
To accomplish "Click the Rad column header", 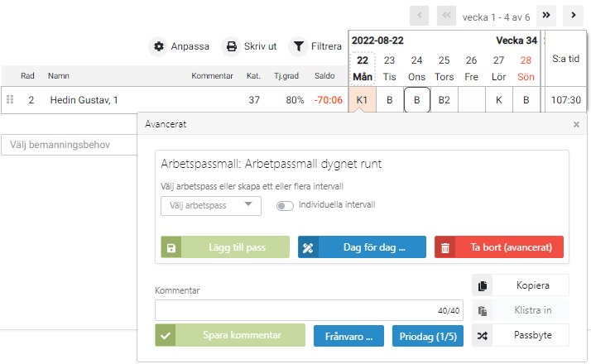I will coord(27,76).
